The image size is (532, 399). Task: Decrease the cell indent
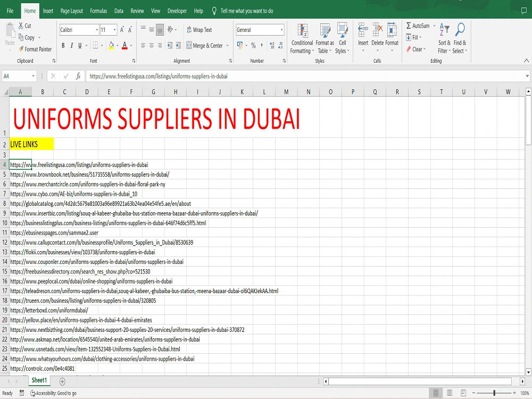point(170,45)
